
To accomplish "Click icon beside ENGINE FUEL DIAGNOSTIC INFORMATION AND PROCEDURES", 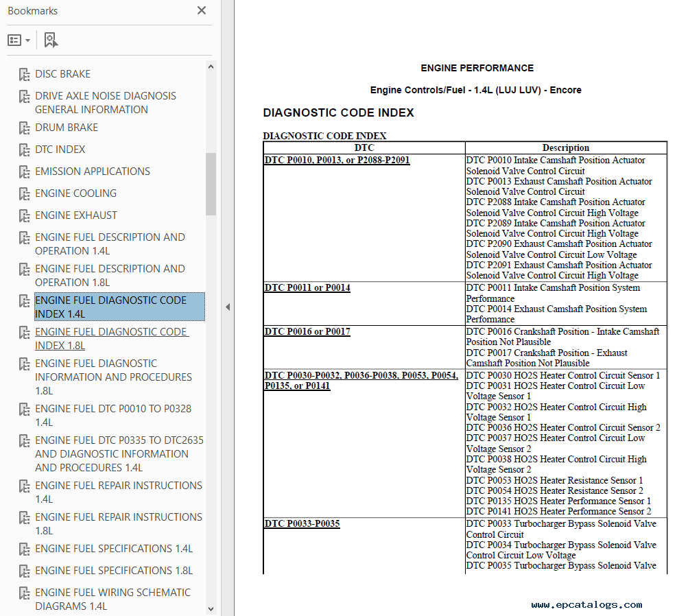I will [24, 364].
